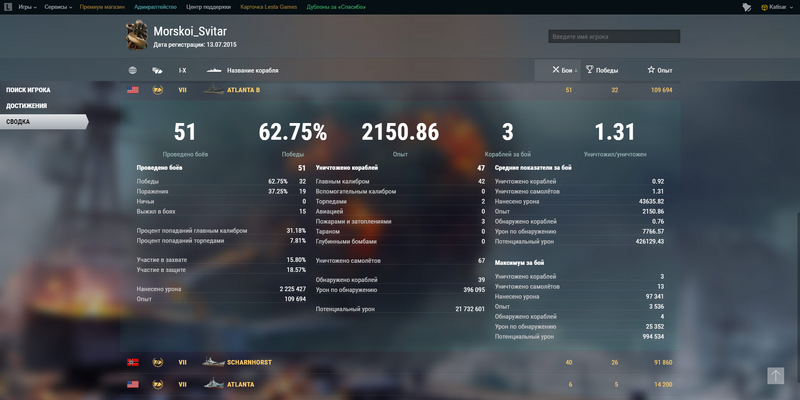Go to Центр поддержки
Image resolution: width=800 pixels, height=400 pixels.
click(208, 7)
